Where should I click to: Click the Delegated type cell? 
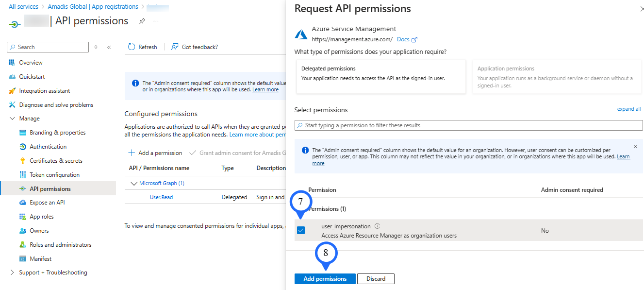pos(234,197)
